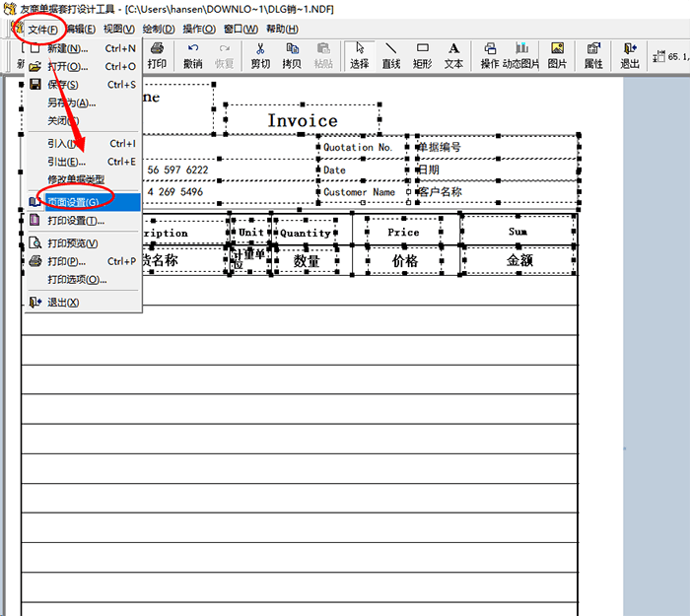Activate the Select (选择) pointer tool
Image resolution: width=690 pixels, height=616 pixels.
pos(360,55)
